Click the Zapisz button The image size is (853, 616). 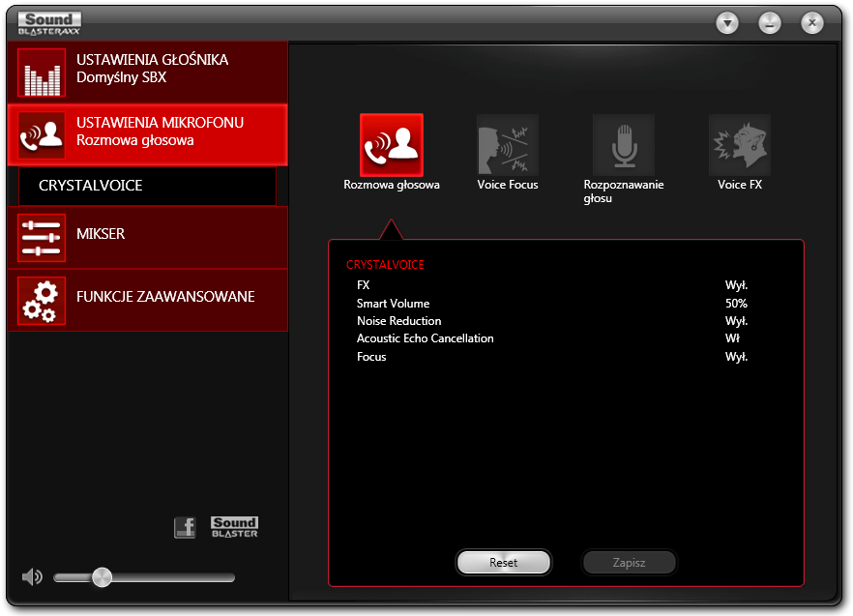[630, 562]
